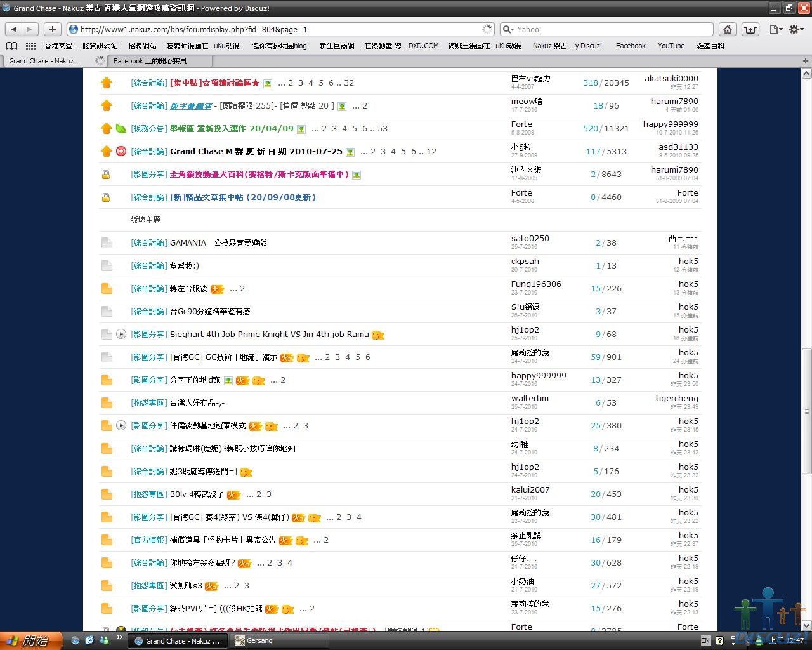
Task: Click the bookmarks-bar toggle icon next to Home
Action: point(750,29)
